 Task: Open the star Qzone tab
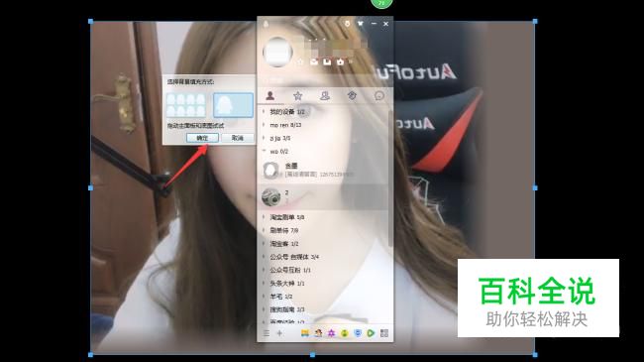298,96
